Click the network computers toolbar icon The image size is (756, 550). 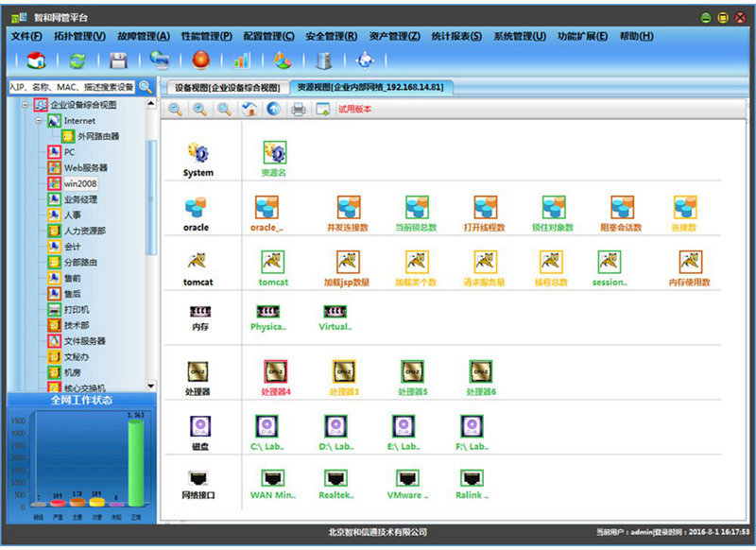(159, 60)
